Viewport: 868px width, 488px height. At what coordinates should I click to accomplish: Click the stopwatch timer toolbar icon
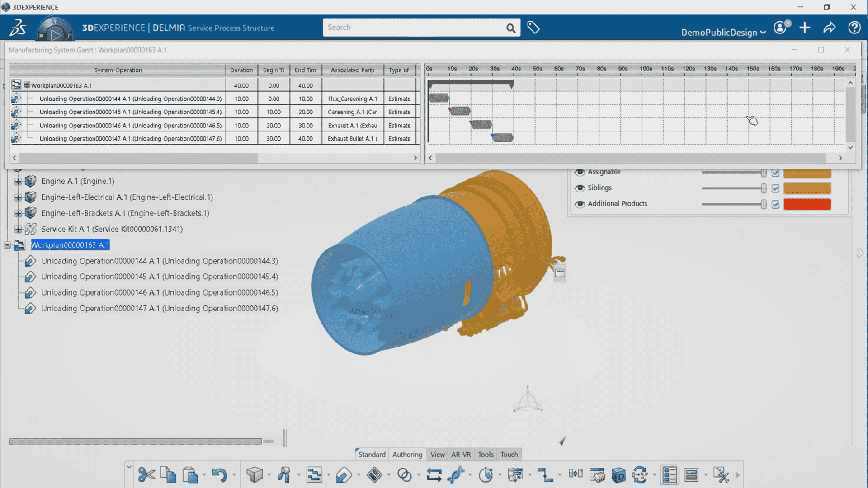[x=486, y=475]
